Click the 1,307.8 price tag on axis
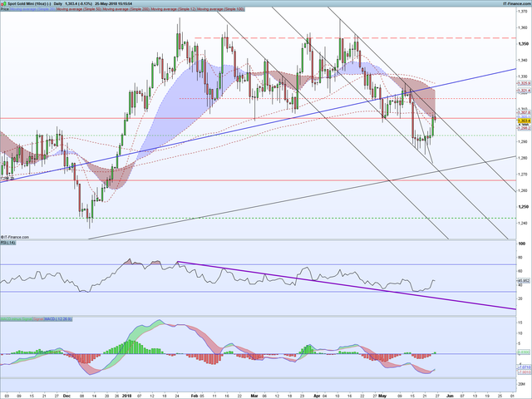The width and height of the screenshot is (532, 399). (x=525, y=112)
